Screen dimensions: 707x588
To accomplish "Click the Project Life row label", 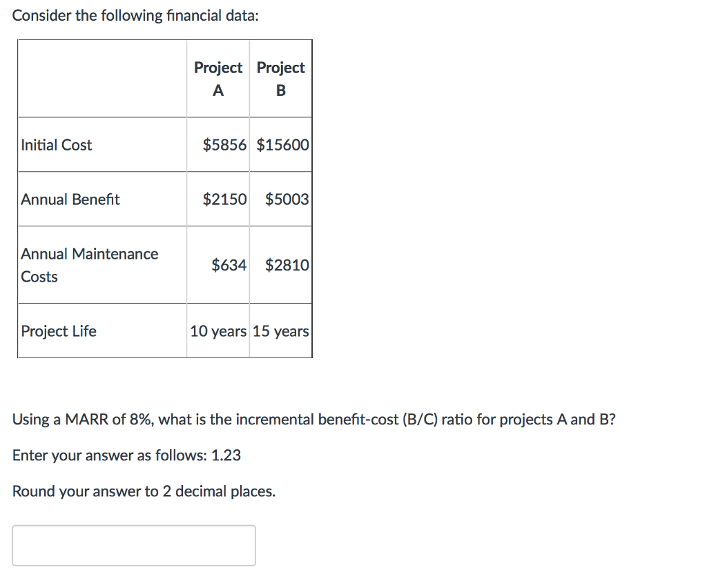I will 59,331.
